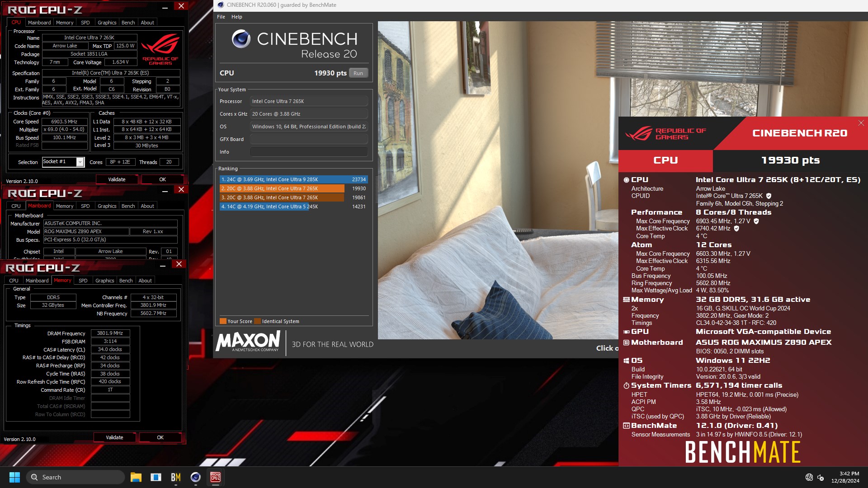Click the ROG CPU-Z taskbar icon

[215, 477]
